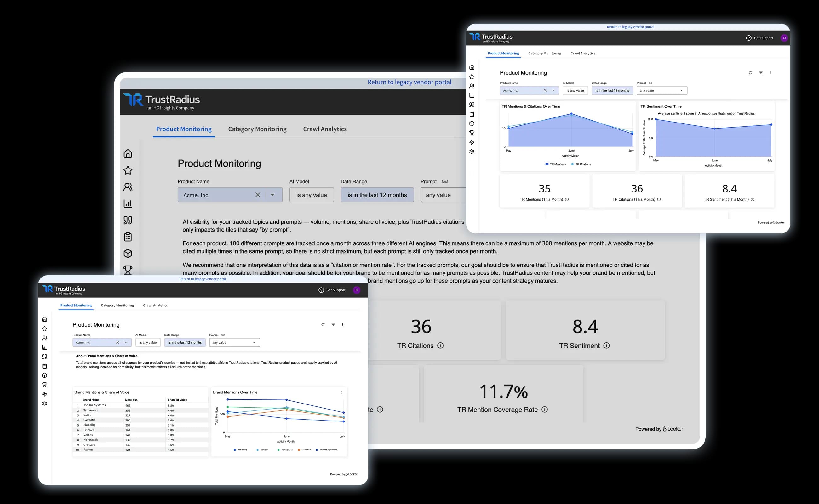
Task: Open settings gear in top-right window sidebar
Action: (x=472, y=152)
